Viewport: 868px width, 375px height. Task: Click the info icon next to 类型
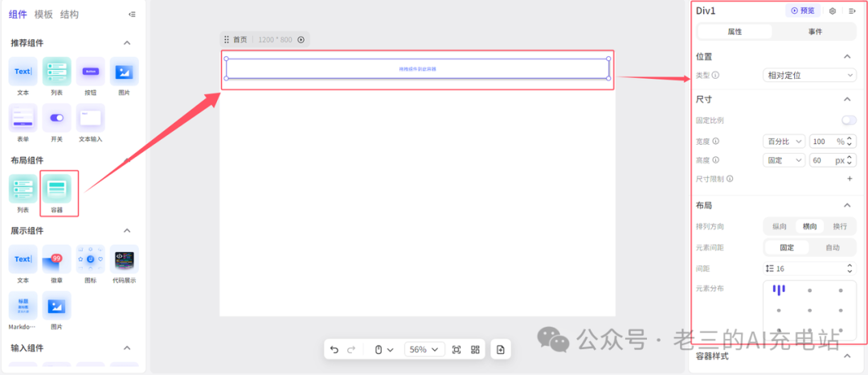tap(715, 75)
